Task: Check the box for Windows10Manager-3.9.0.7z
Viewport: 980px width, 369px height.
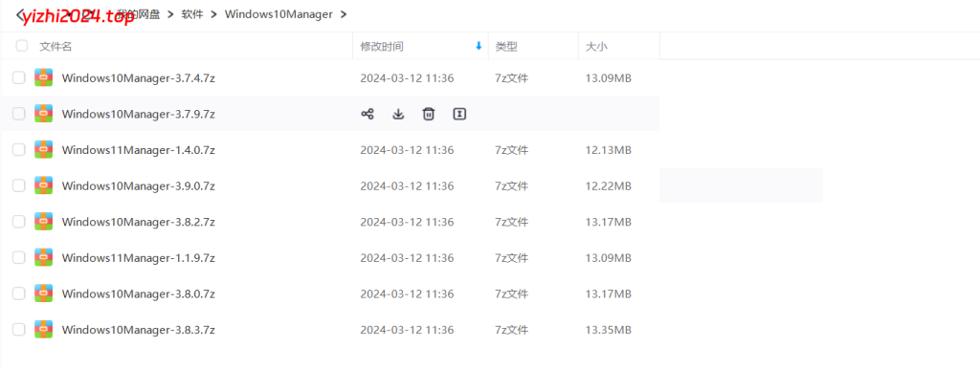Action: [19, 185]
